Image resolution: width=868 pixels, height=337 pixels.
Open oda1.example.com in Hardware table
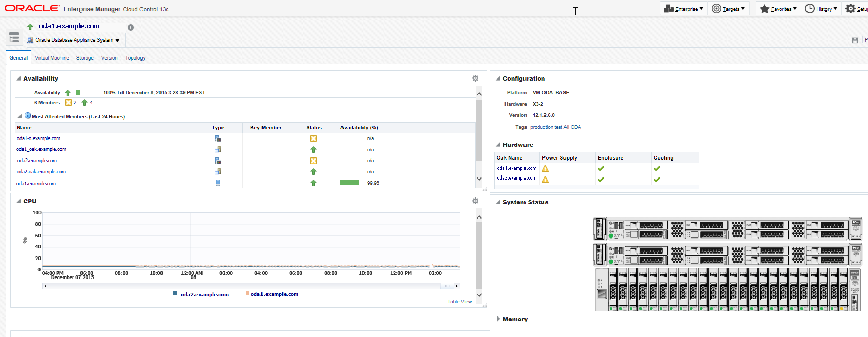tap(517, 168)
